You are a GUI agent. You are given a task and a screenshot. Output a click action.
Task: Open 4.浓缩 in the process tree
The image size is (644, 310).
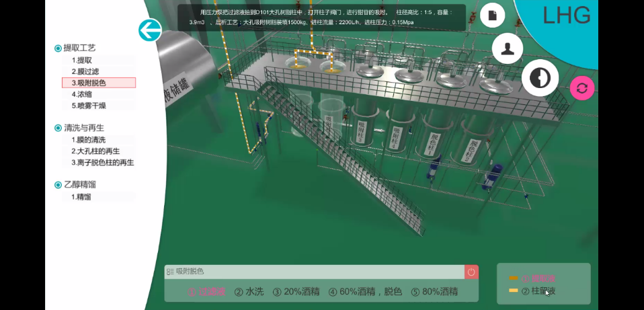[x=82, y=94]
